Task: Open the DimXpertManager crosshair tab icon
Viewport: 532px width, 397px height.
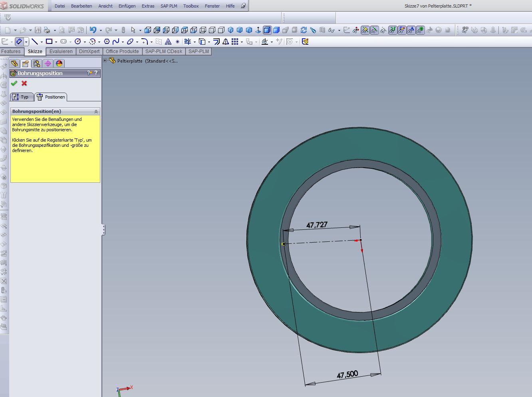Action: pos(48,63)
